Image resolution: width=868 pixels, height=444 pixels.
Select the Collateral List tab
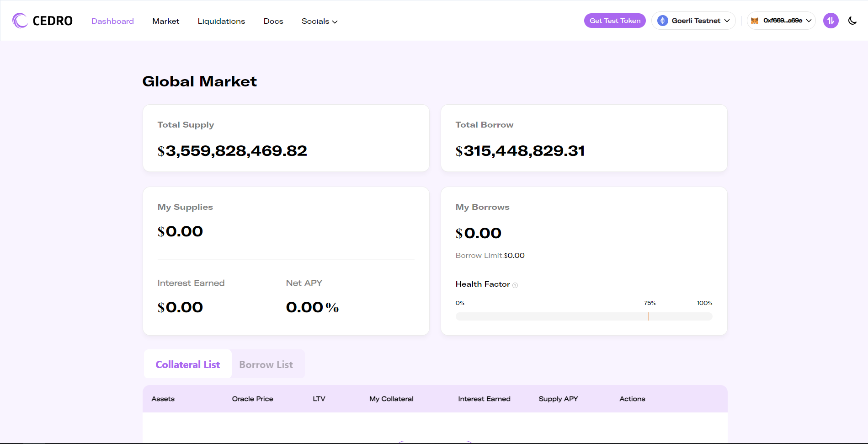pos(188,364)
